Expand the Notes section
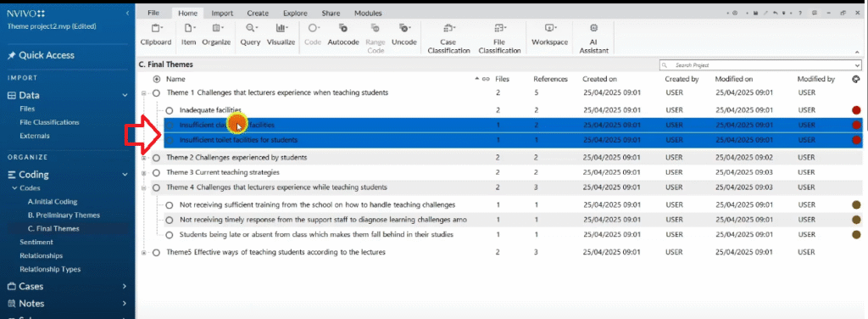 coord(125,304)
